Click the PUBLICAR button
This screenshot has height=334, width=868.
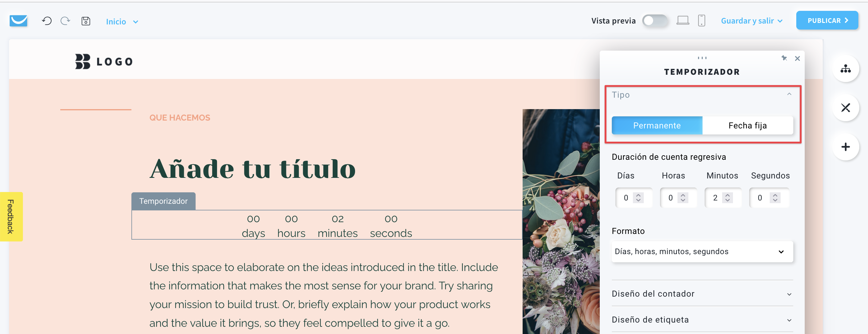(x=827, y=20)
